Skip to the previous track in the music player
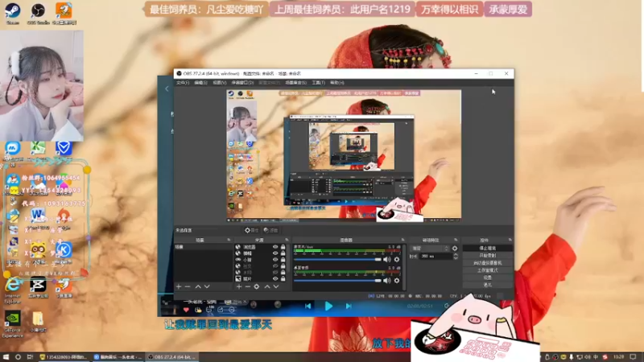This screenshot has width=644, height=362. 308,306
